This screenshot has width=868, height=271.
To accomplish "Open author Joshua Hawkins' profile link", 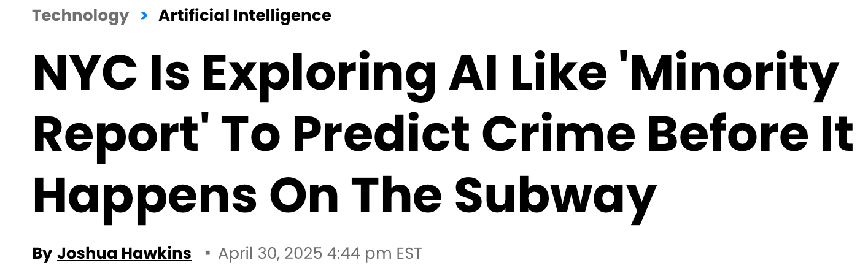I will pos(124,253).
